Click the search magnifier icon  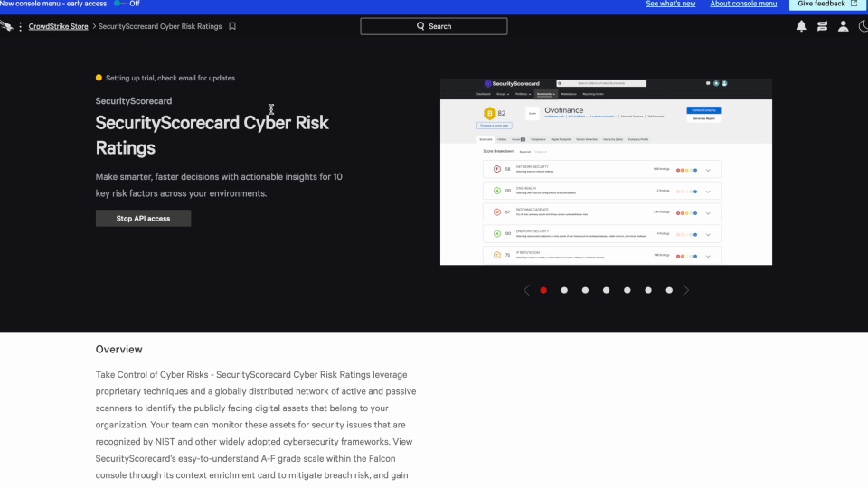point(420,26)
